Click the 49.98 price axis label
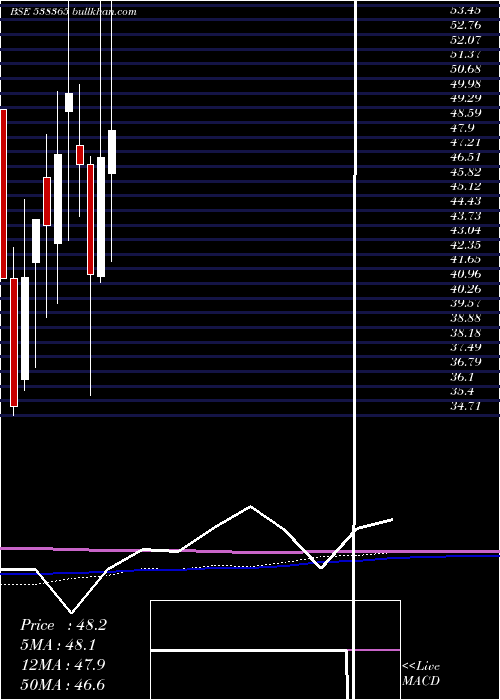The width and height of the screenshot is (500, 700). (x=465, y=84)
